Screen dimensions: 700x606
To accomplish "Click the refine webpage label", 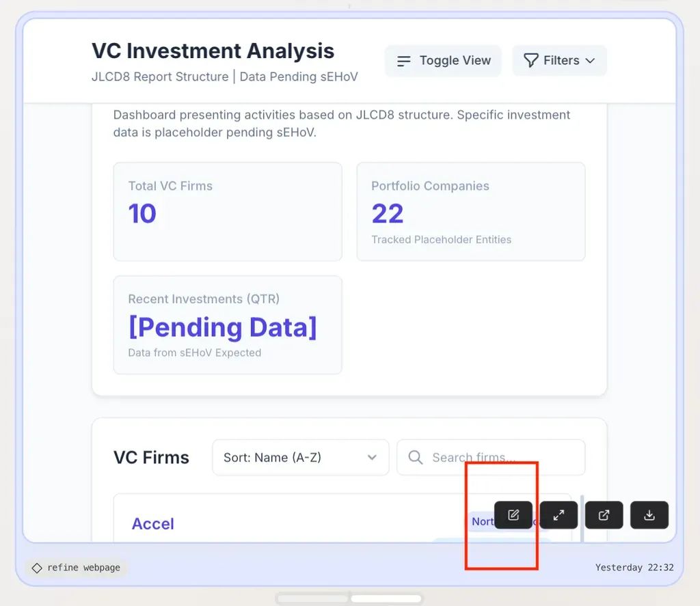I will point(83,568).
